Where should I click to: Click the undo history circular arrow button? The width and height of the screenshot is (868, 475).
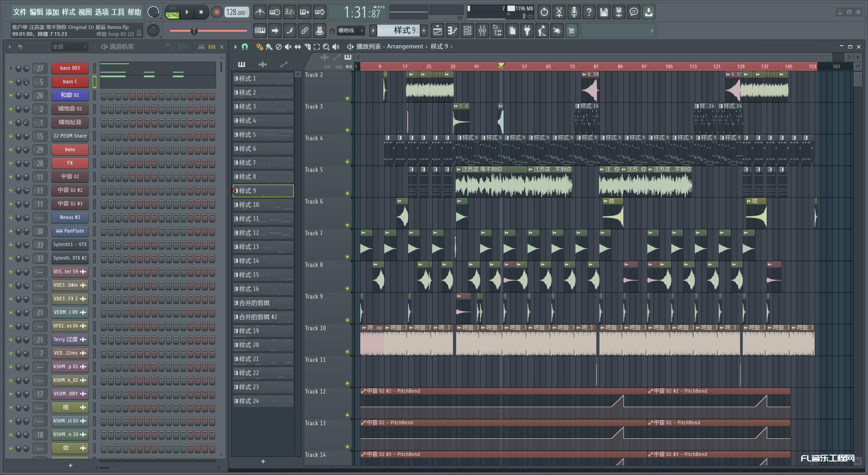click(544, 12)
